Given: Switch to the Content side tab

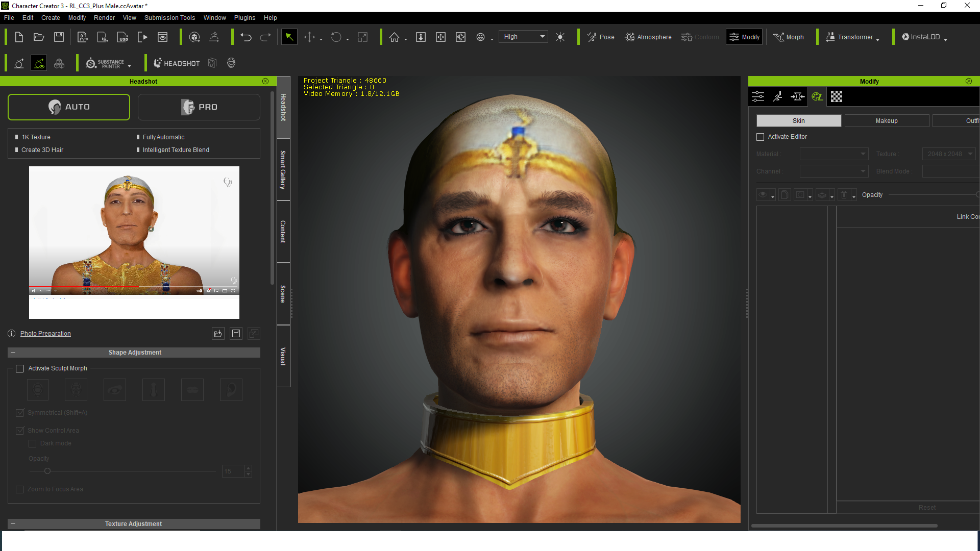Looking at the screenshot, I should 283,232.
